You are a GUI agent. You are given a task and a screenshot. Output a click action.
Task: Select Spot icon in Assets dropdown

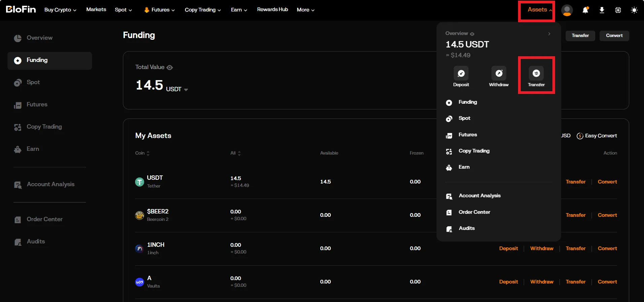[x=449, y=119]
